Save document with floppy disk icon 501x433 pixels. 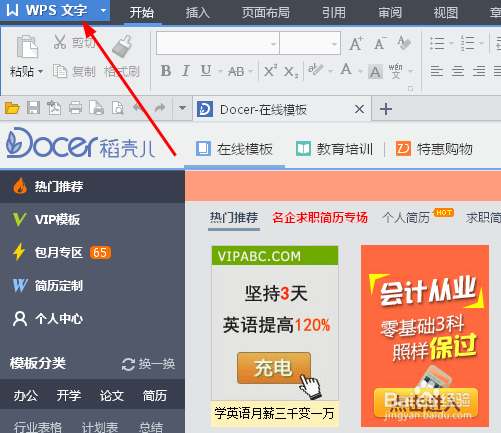[33, 108]
